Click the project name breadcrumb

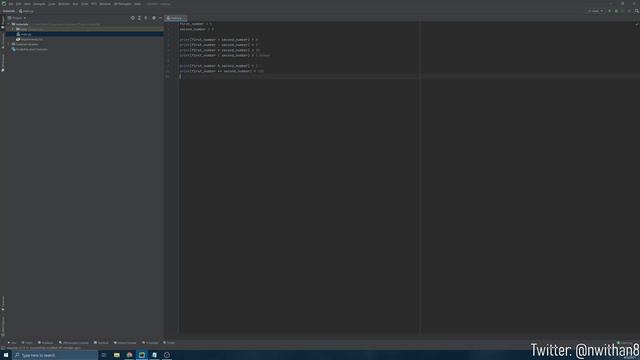9,11
